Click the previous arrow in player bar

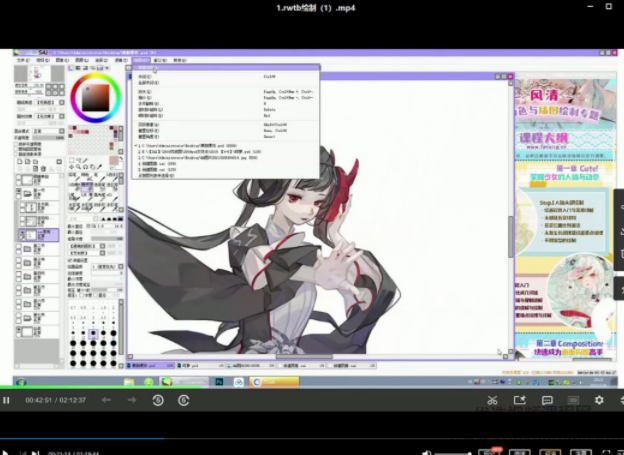[106, 400]
